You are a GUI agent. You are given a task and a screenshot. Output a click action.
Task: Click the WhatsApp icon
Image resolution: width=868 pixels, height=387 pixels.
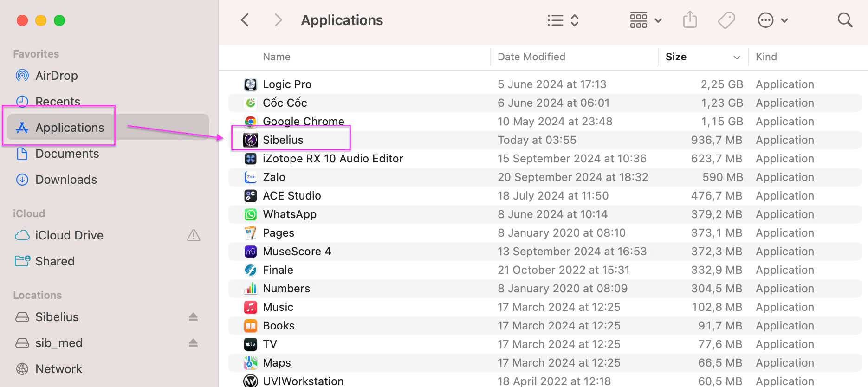[x=251, y=214]
